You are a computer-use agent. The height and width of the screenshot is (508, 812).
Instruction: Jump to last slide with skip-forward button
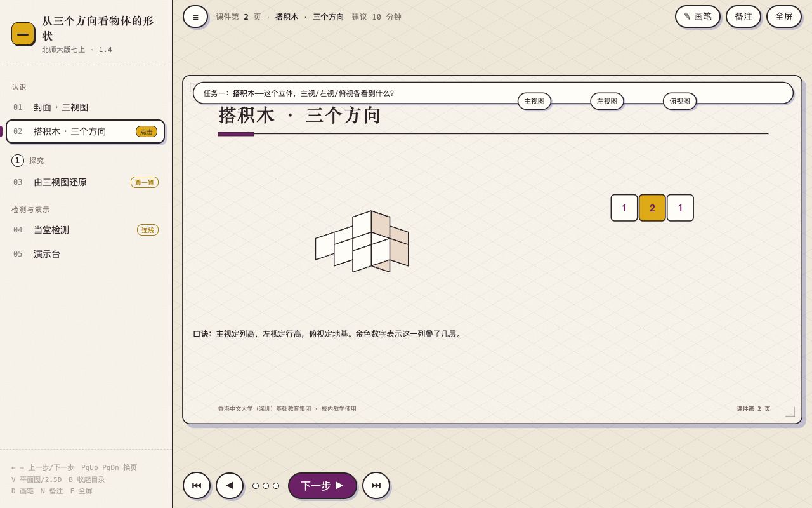[376, 486]
